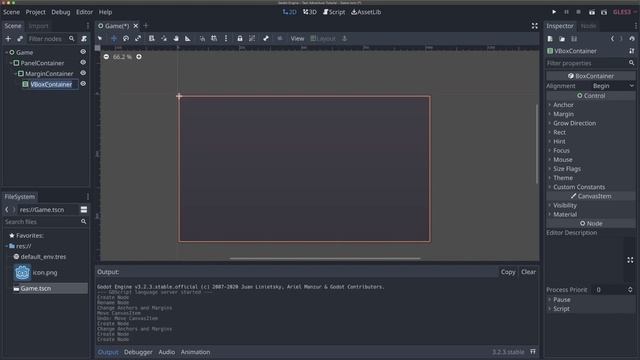Zoom in with the plus icon
Viewport: 640px width, 360px height.
pos(139,57)
